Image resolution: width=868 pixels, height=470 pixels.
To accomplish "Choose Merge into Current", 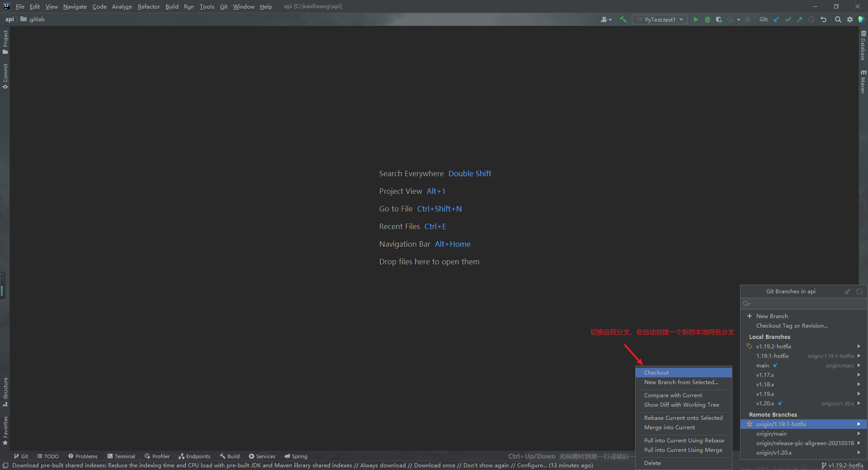I will (684, 428).
